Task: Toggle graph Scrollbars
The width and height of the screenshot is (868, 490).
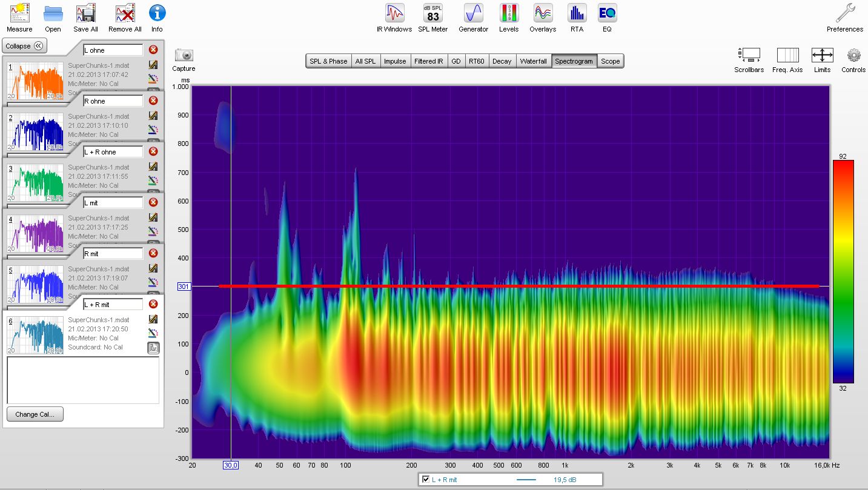Action: coord(750,60)
